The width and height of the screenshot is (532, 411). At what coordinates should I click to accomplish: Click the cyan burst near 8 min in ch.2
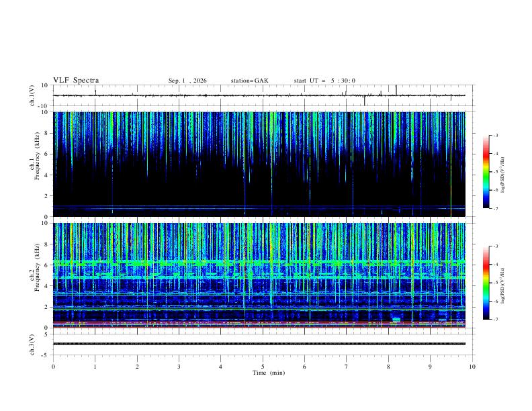[x=396, y=320]
